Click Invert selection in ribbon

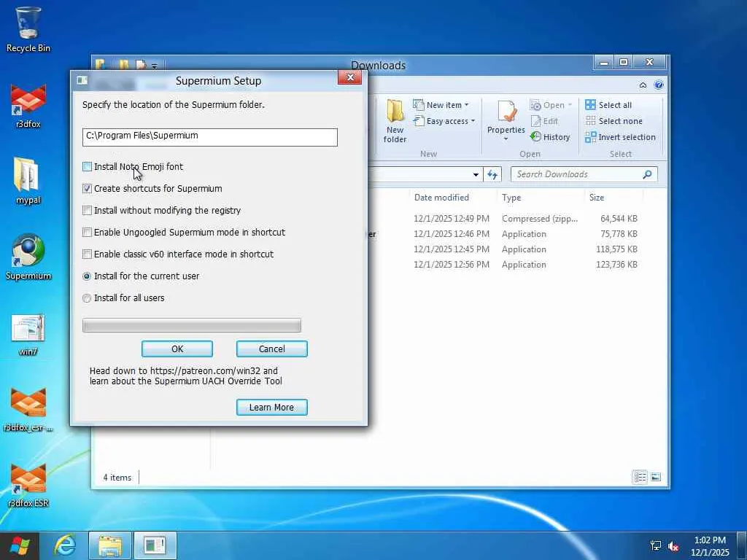pos(620,137)
